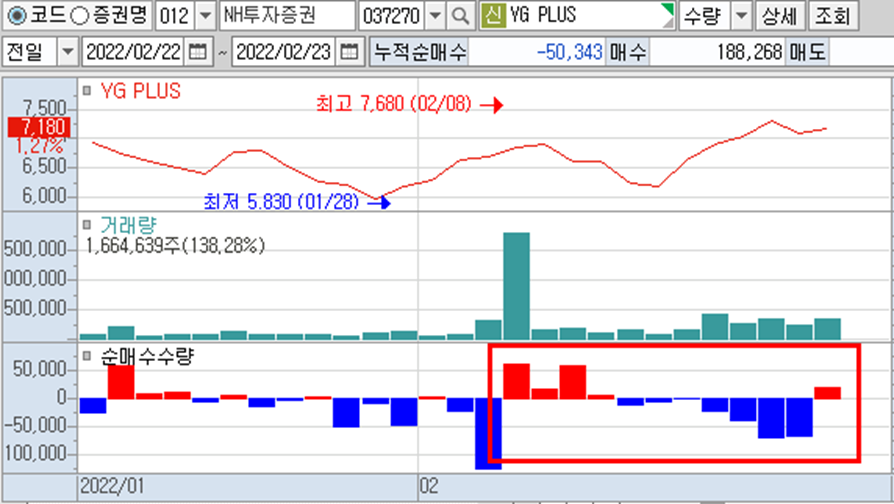
Task: Expand the stock code dropdown arrow
Action: [x=436, y=15]
